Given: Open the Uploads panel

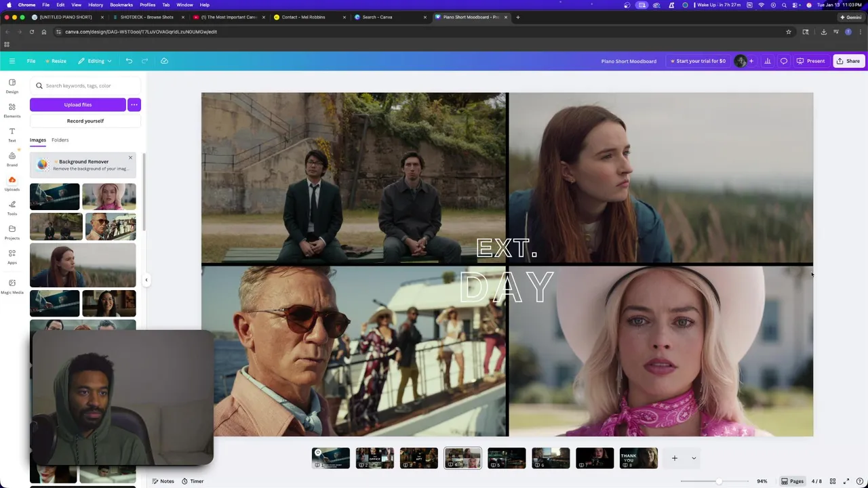Looking at the screenshot, I should [12, 183].
